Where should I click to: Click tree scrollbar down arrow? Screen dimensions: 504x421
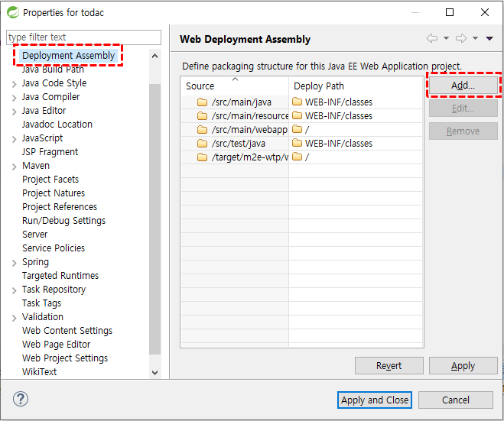point(155,373)
